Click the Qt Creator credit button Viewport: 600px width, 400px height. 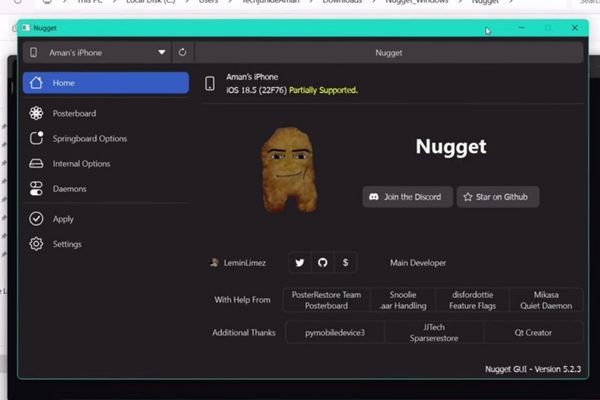point(533,332)
